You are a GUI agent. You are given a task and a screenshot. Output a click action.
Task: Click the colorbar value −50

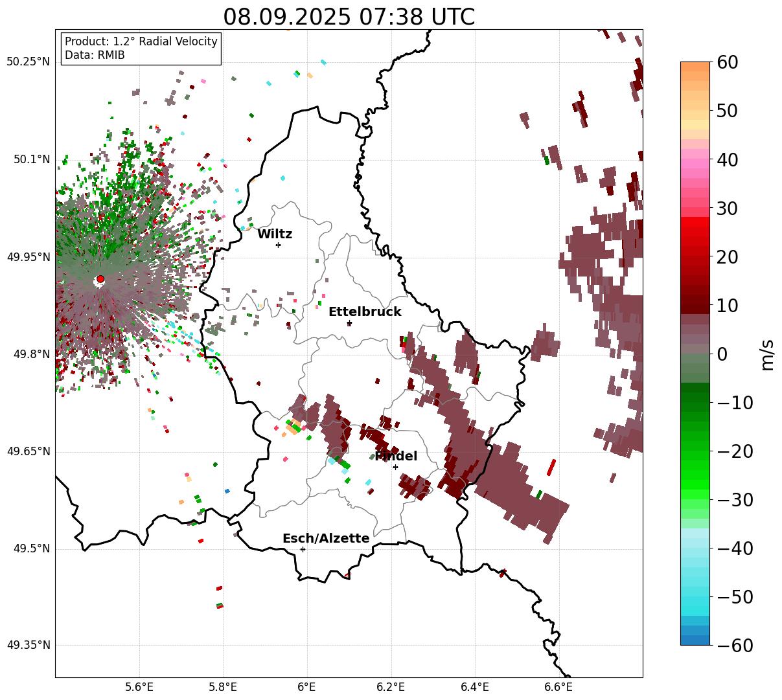pos(734,597)
